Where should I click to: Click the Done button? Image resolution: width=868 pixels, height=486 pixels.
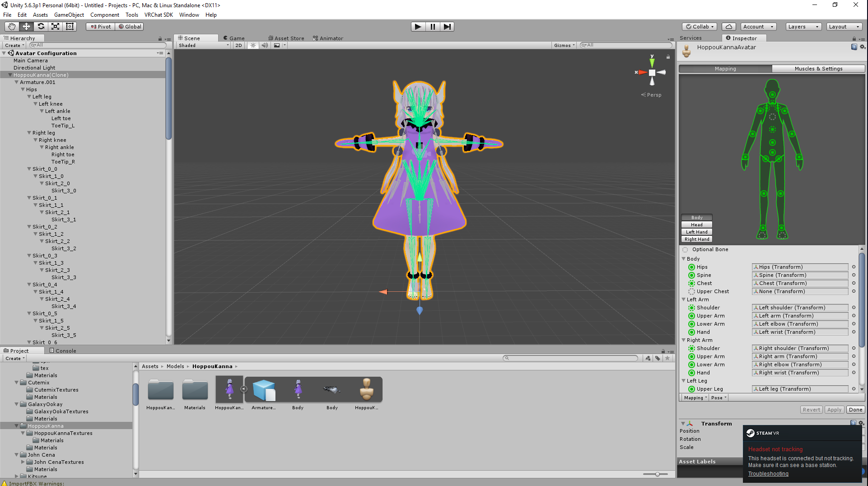(x=855, y=410)
